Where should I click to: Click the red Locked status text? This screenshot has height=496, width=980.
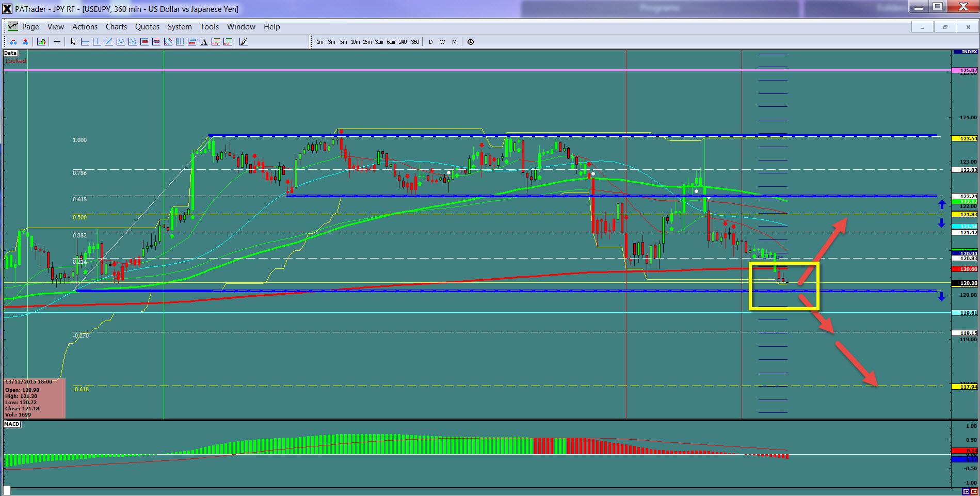15,61
